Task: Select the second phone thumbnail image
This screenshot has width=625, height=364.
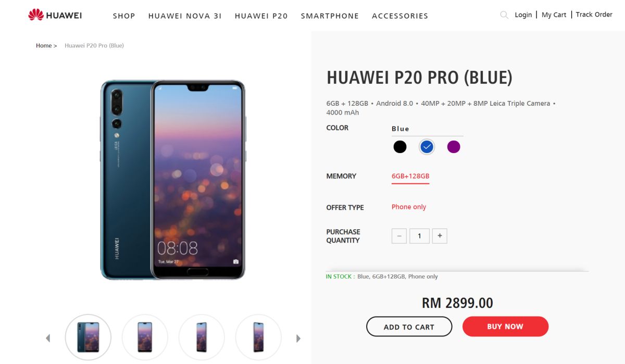Action: point(145,337)
